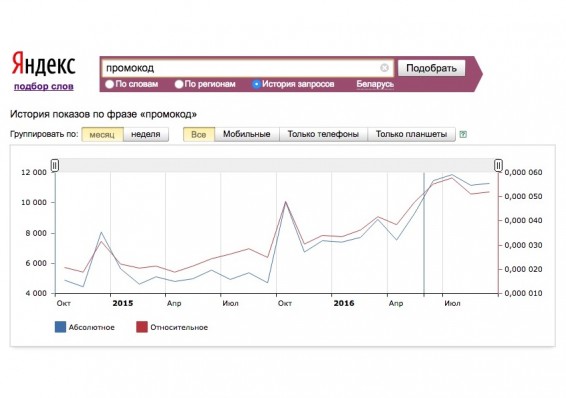Clear the search field with the X icon
The height and width of the screenshot is (398, 566).
[384, 68]
